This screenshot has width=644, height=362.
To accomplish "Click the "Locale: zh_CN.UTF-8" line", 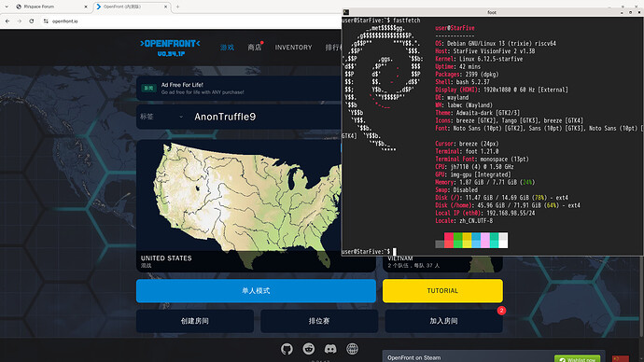I will [x=464, y=221].
